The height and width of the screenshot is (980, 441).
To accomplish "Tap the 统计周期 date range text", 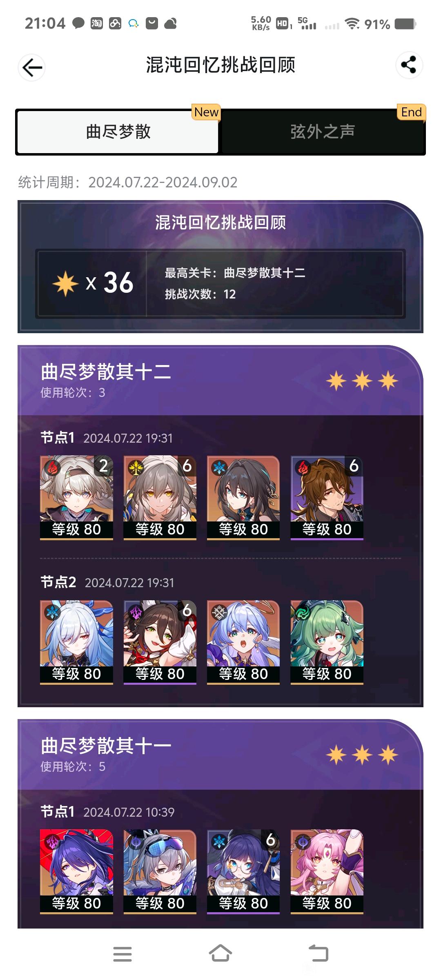I will point(128,183).
